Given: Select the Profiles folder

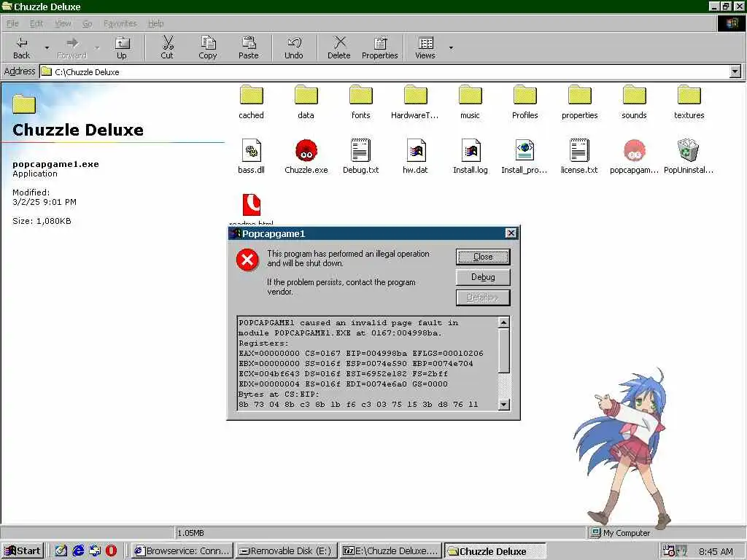Looking at the screenshot, I should coord(525,102).
